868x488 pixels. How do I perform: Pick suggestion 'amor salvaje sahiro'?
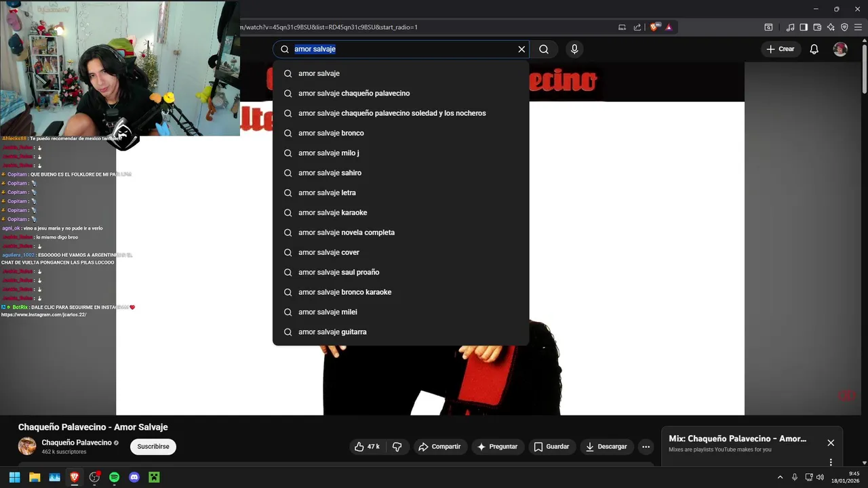click(401, 173)
